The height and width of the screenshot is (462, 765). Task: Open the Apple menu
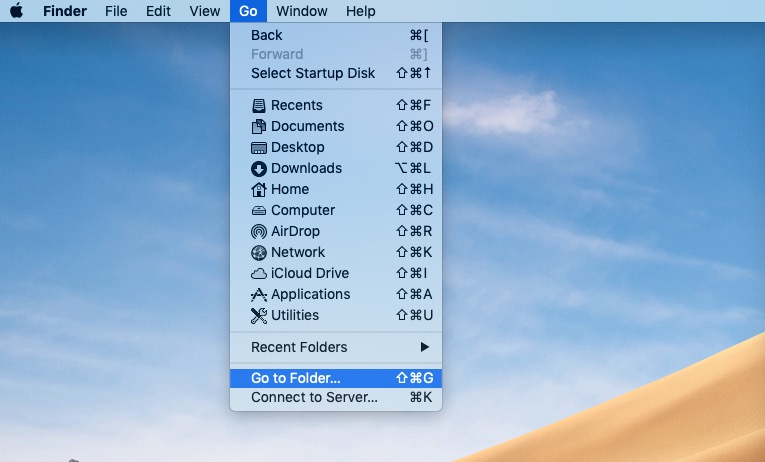tap(16, 10)
